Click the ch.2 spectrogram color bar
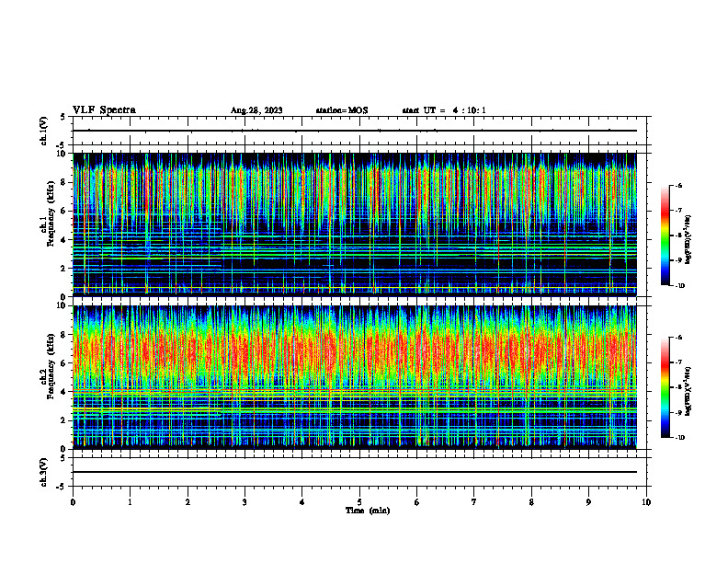 point(665,387)
